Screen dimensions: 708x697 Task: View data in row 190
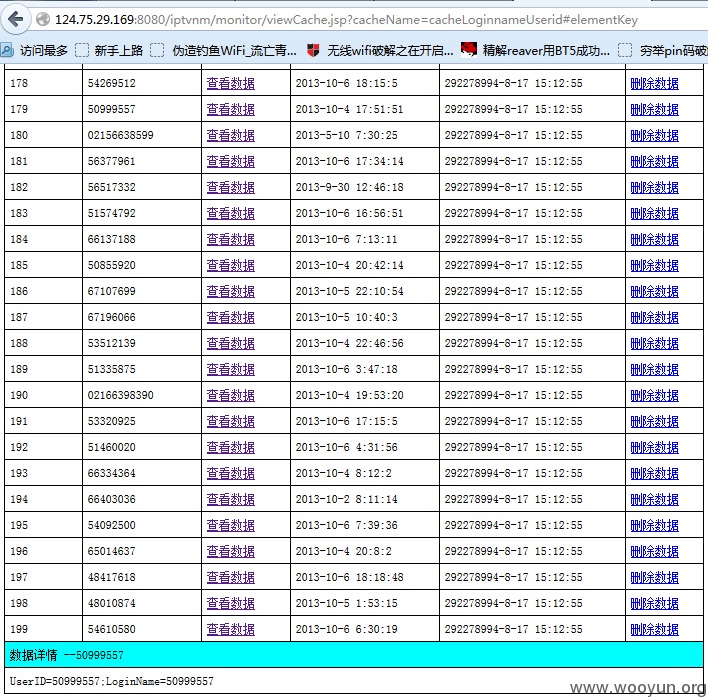pos(230,395)
